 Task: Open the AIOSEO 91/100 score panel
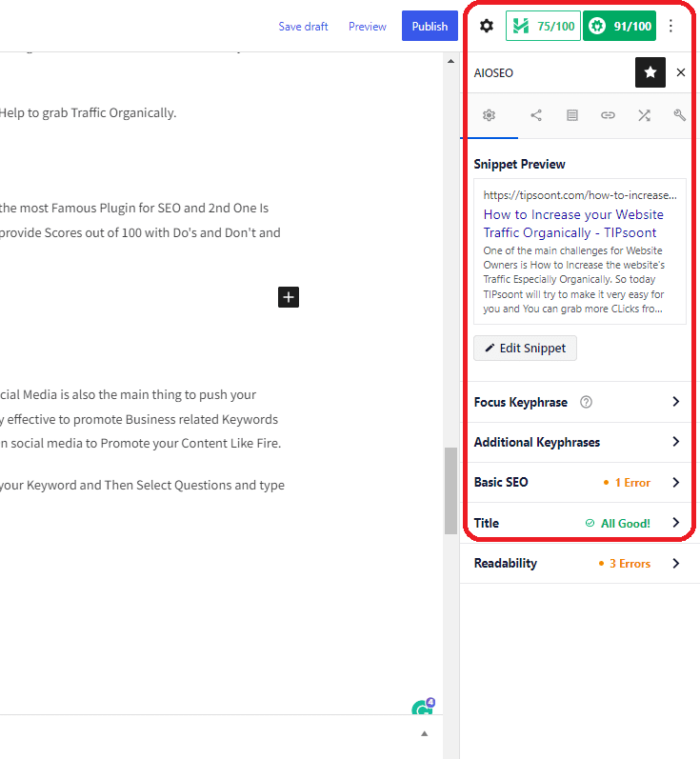[619, 26]
